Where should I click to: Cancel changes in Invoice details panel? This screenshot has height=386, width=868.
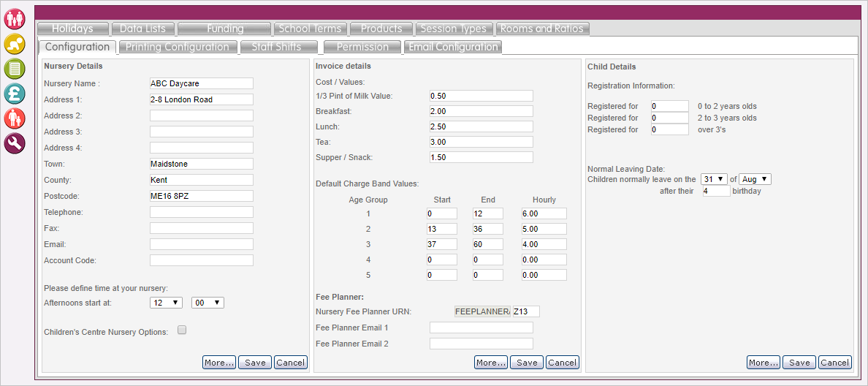[563, 363]
